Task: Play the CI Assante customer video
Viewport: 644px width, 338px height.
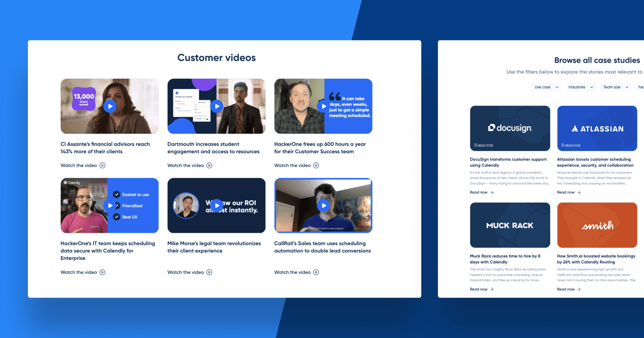Action: click(x=109, y=106)
